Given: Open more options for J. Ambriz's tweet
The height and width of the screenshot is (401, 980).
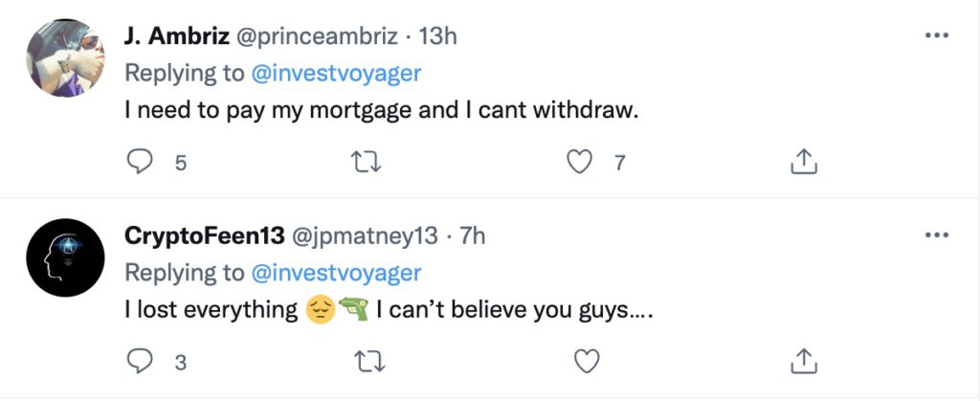Looking at the screenshot, I should (935, 36).
